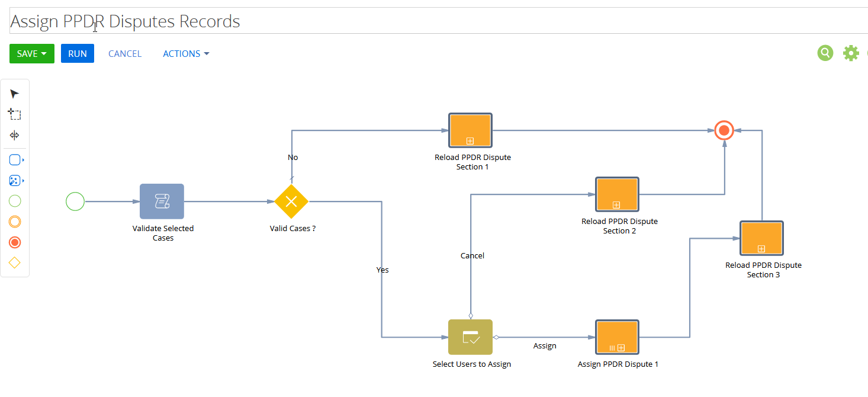Click the CANCEL link
The image size is (868, 397).
(125, 53)
